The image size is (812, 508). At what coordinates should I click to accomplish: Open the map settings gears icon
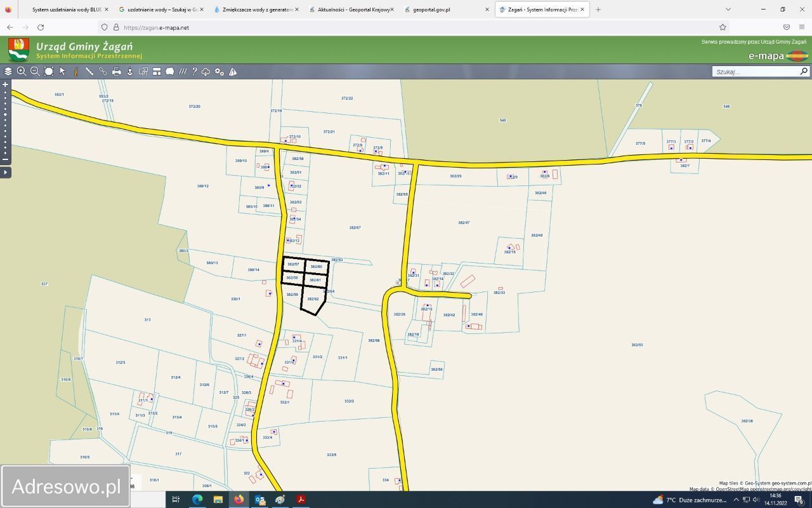pos(219,72)
